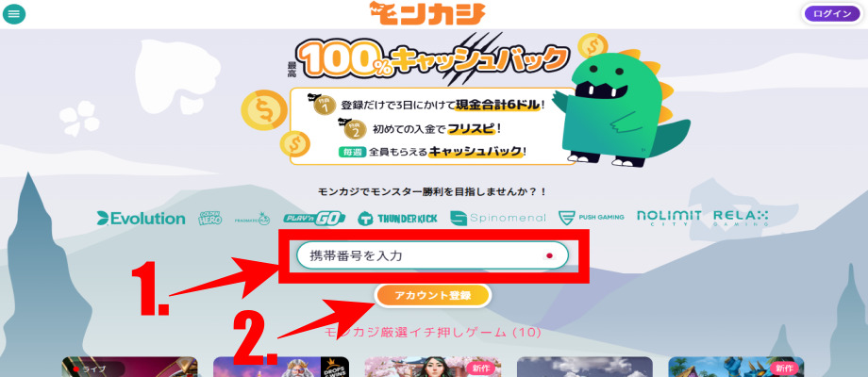The height and width of the screenshot is (377, 868).
Task: Open the hamburger menu icon
Action: (x=14, y=14)
